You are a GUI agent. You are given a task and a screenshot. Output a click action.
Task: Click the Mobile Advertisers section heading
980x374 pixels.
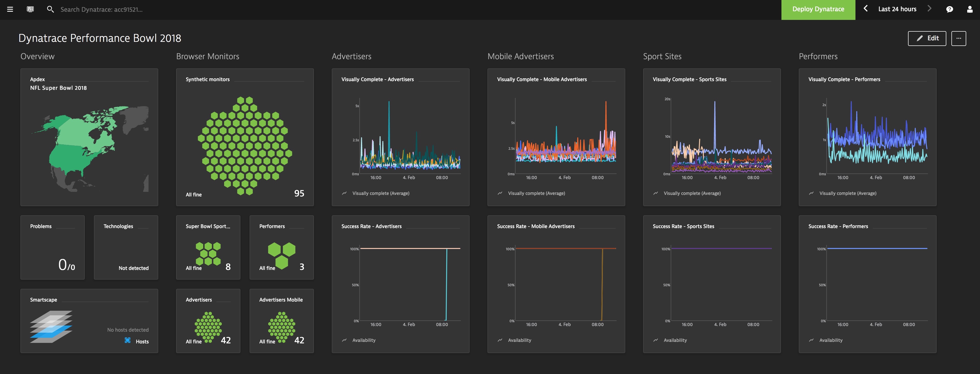tap(520, 56)
